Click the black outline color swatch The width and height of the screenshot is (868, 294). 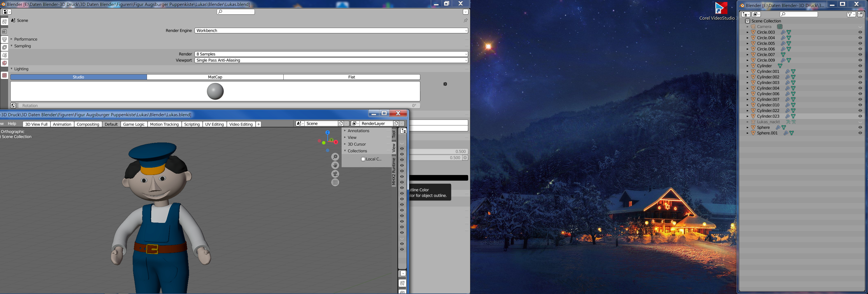click(x=438, y=178)
